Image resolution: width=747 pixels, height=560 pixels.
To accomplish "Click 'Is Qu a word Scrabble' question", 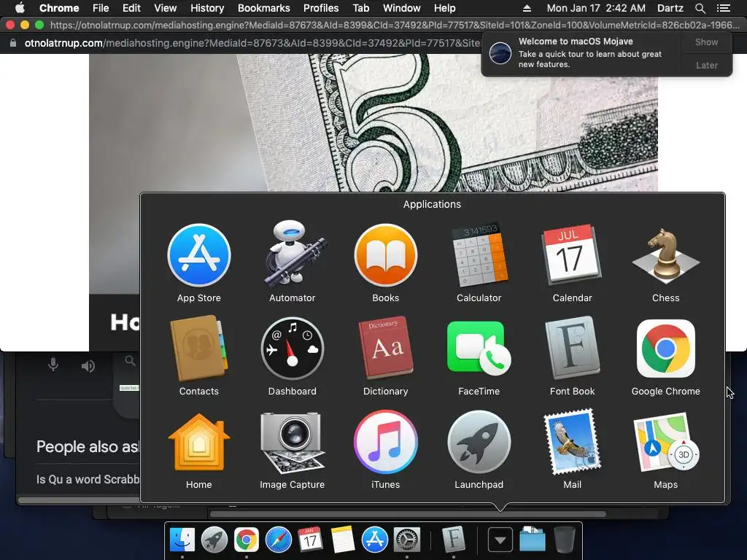I will click(88, 479).
